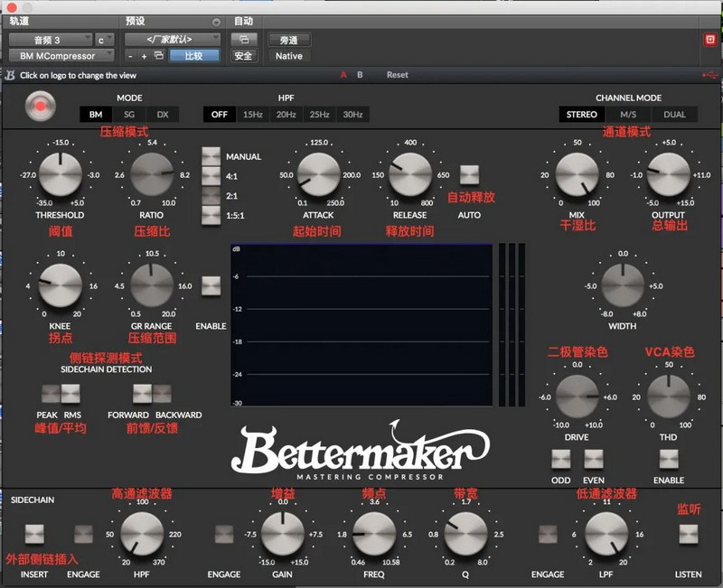
Task: Click the red power bypass button
Action: [x=41, y=107]
